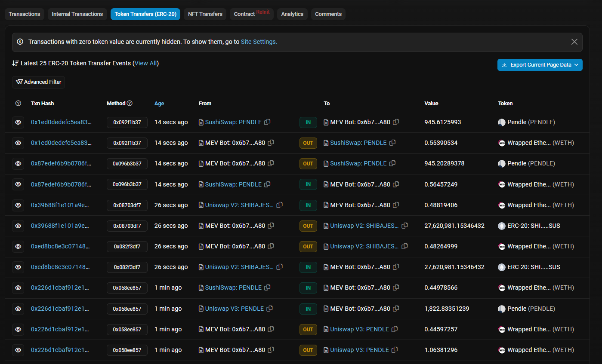Screen dimensions: 602x364
Task: Click method badge 0x092f1b37 in the 945.6125993 row
Action: 127,122
